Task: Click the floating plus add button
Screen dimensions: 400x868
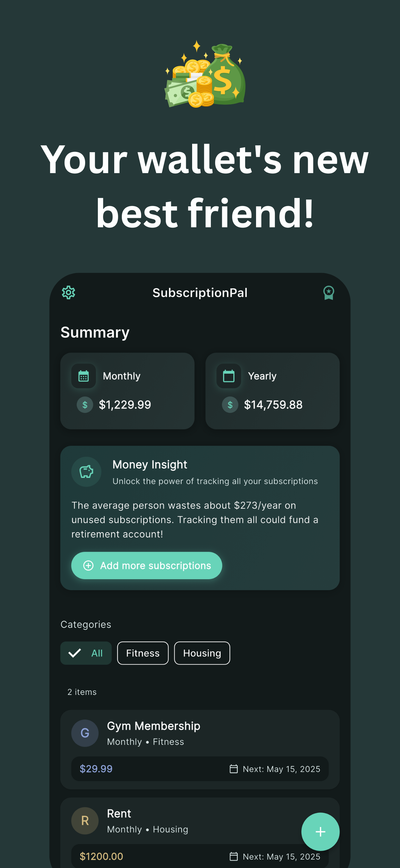Action: (320, 832)
